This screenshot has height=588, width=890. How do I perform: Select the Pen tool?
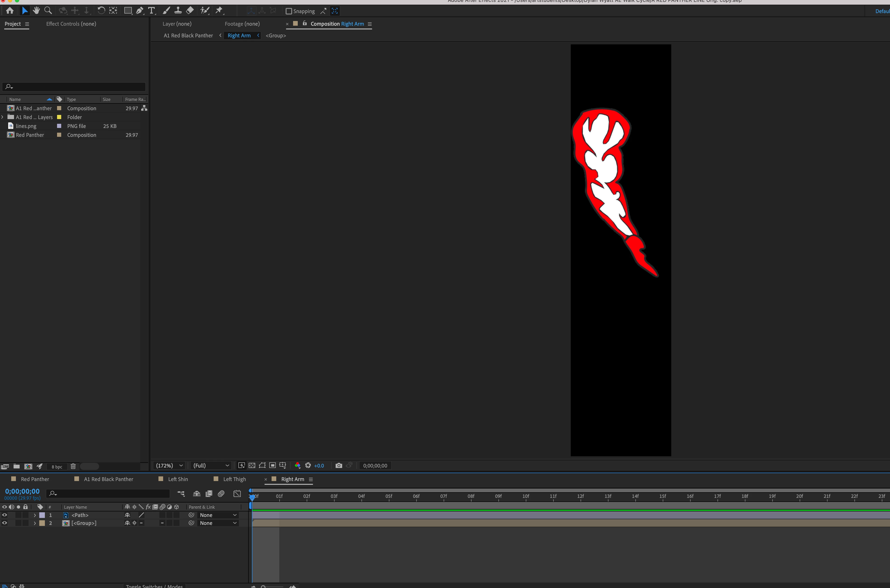coord(140,11)
